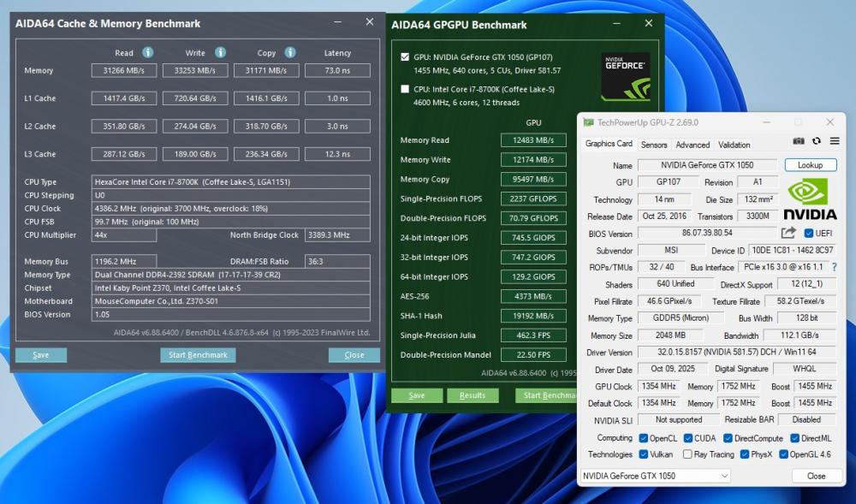Check the CPU Intel Core i7-8700K checkbox
This screenshot has height=504, width=856.
point(405,89)
